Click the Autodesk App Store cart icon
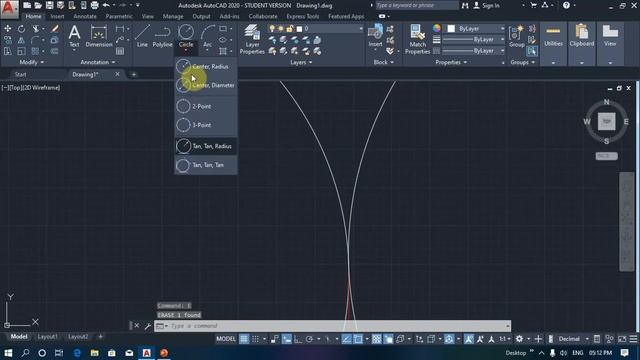 tap(533, 5)
